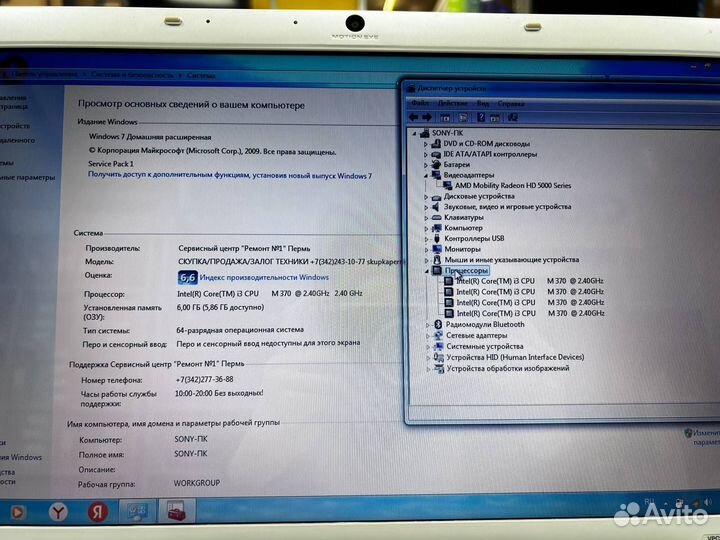Open the red Yandex Я taskbar icon
This screenshot has height=540, width=720.
[x=98, y=512]
